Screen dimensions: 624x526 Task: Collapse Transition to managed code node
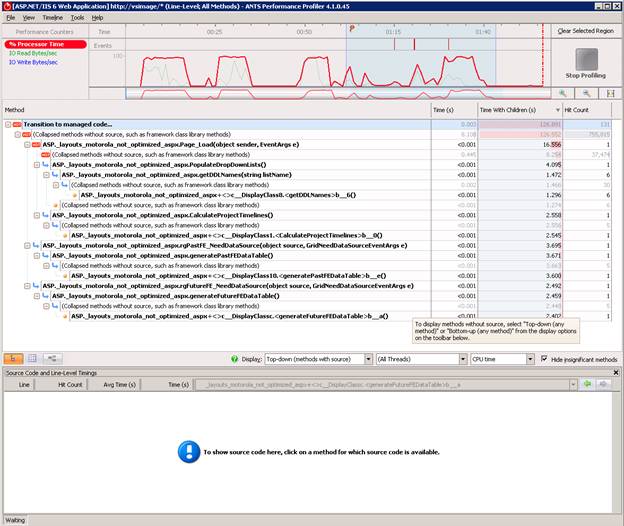(8, 125)
